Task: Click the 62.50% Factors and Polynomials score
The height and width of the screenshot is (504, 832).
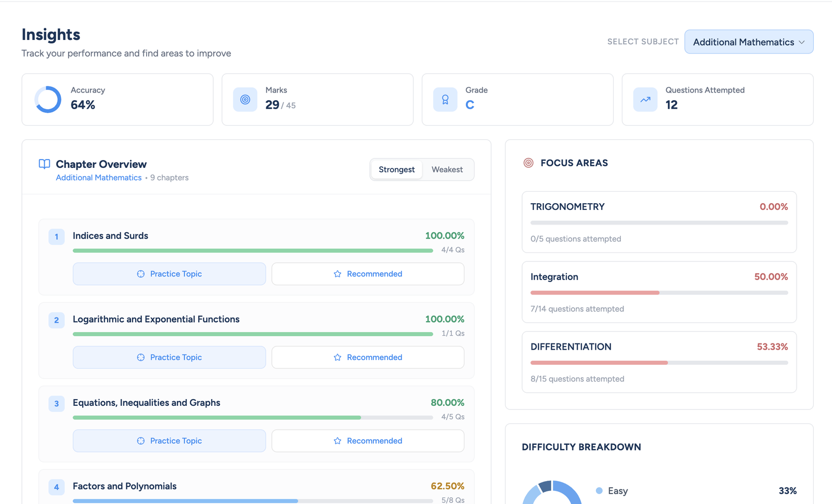Action: [447, 486]
